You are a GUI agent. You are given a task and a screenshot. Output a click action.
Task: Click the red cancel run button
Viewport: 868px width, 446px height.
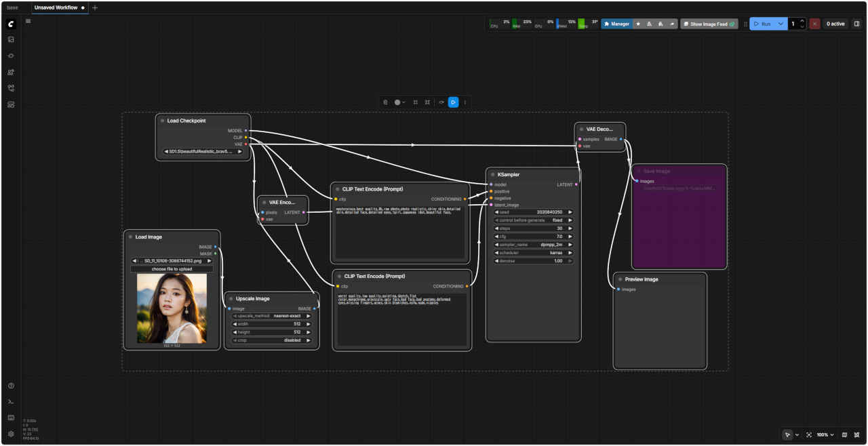(x=814, y=24)
